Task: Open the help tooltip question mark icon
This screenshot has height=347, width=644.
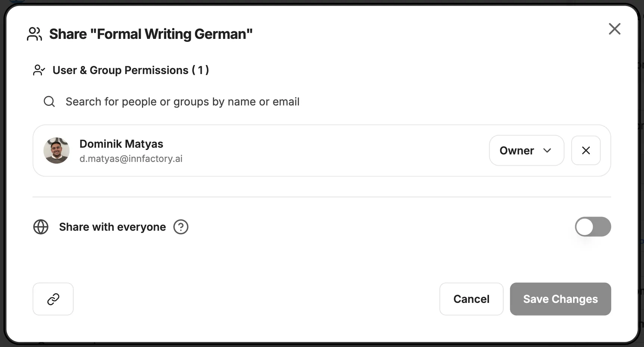Action: (180, 227)
